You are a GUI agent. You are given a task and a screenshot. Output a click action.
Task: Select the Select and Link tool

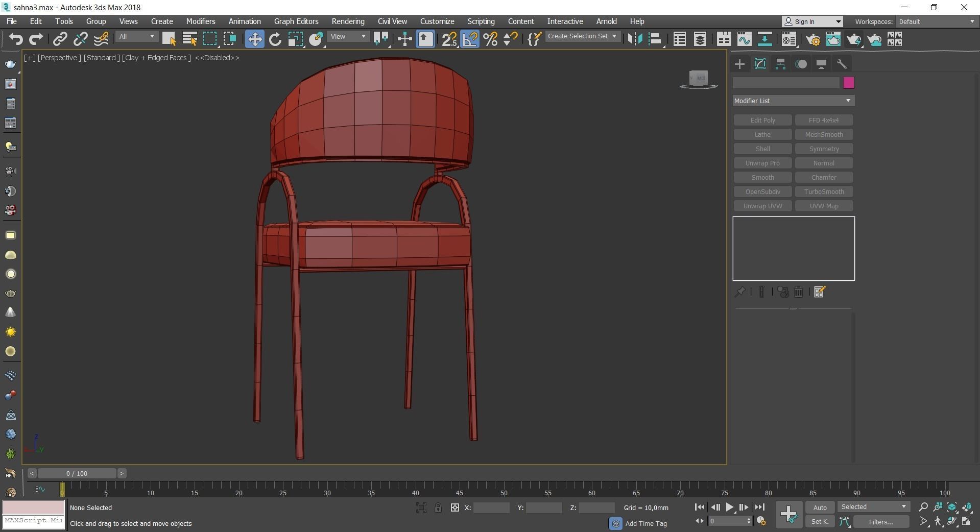60,39
